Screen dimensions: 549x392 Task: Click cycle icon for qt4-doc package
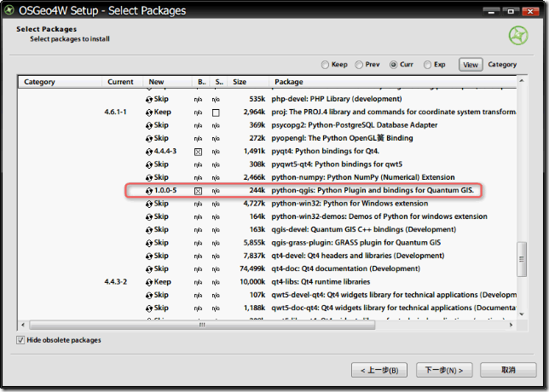click(149, 269)
